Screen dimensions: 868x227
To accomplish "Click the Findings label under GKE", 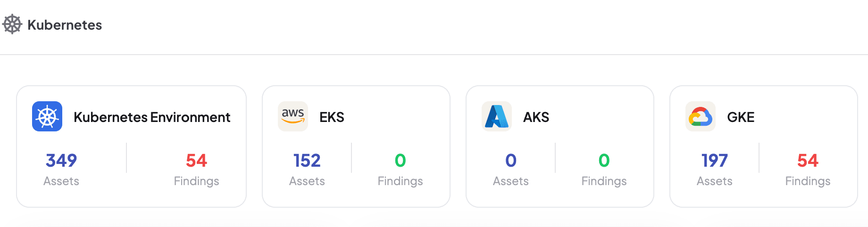I will [x=808, y=181].
